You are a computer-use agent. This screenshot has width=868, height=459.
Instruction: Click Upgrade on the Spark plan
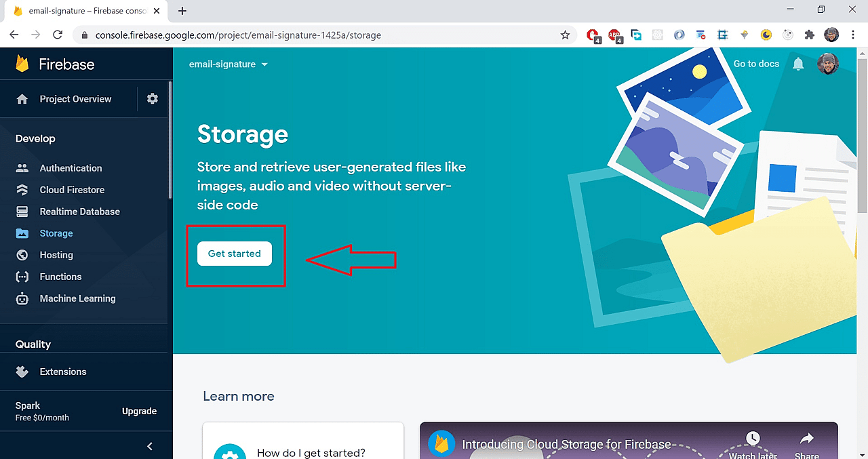click(x=139, y=411)
